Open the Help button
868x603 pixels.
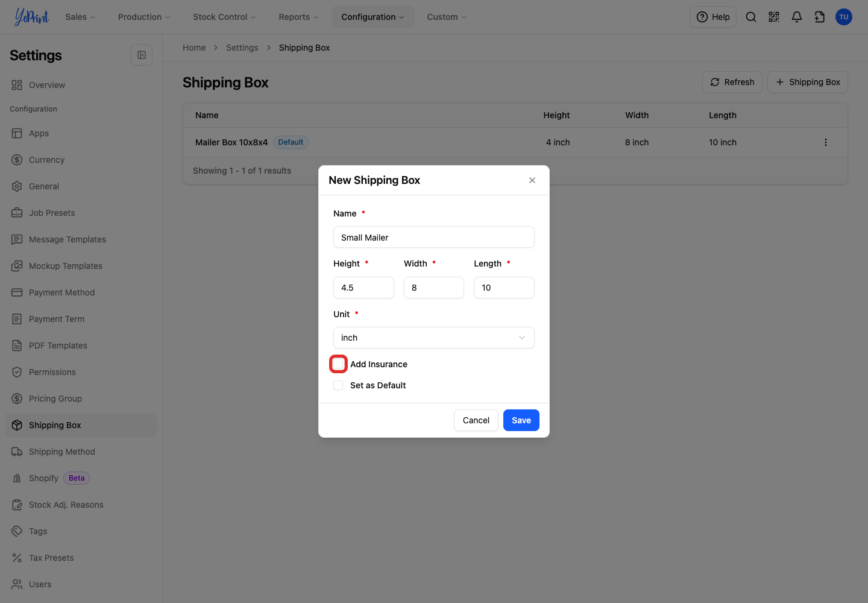point(713,17)
